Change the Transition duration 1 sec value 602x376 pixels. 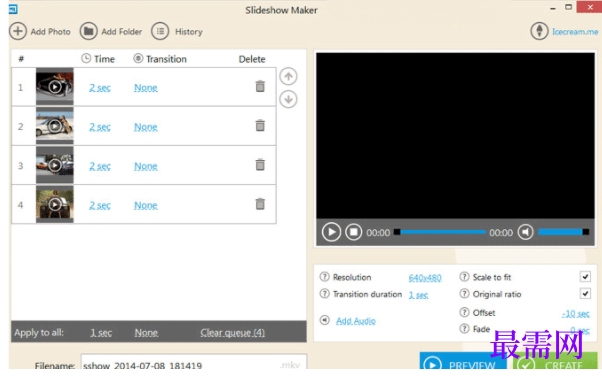418,295
